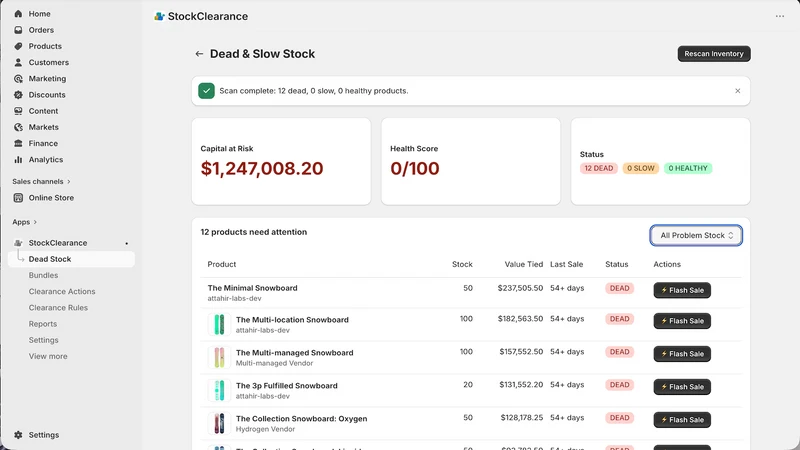Open the Bundles sidebar page

[43, 276]
